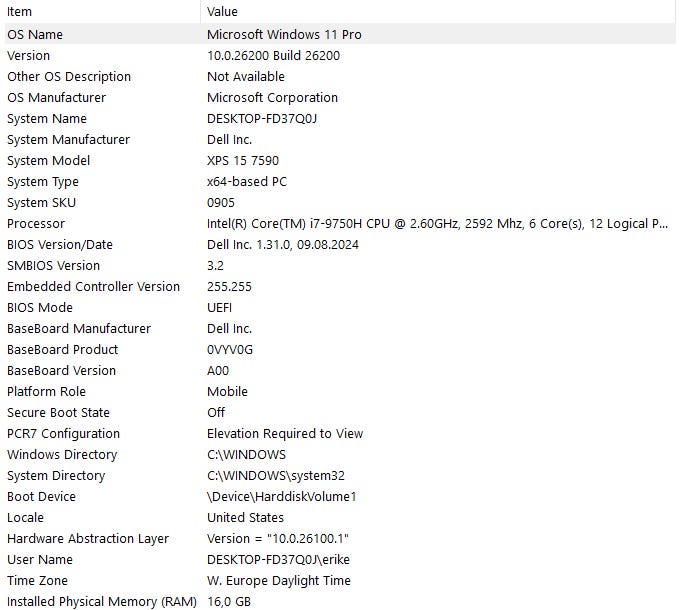
Task: Click the BaseBoard Manufacturer value Dell Inc.
Action: pos(230,329)
